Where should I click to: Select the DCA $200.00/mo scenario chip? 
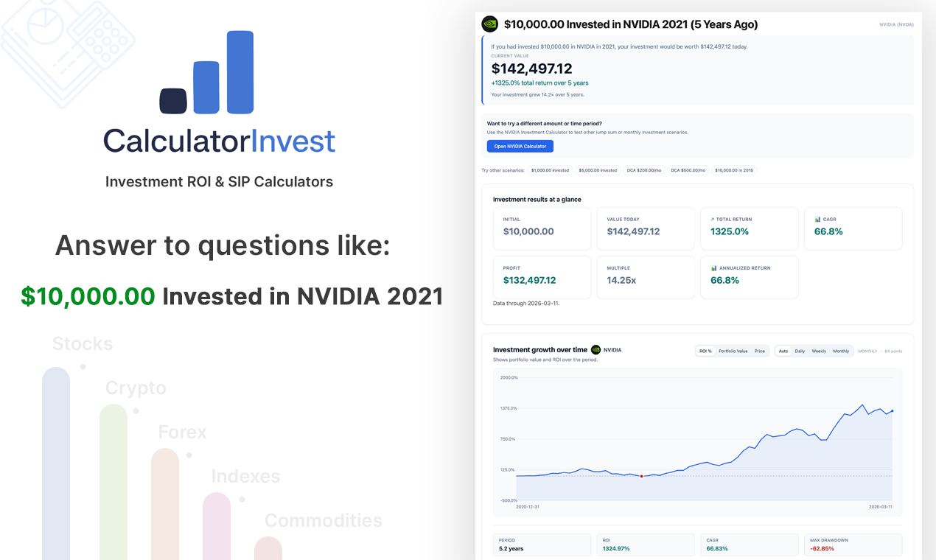tap(644, 170)
